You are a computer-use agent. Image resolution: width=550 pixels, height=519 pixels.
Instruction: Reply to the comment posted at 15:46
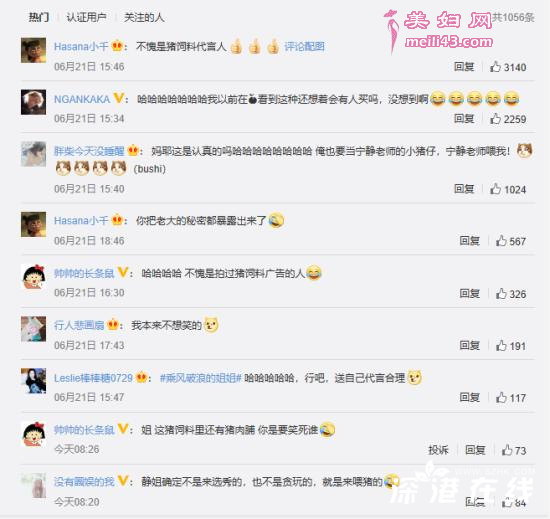pyautogui.click(x=464, y=67)
